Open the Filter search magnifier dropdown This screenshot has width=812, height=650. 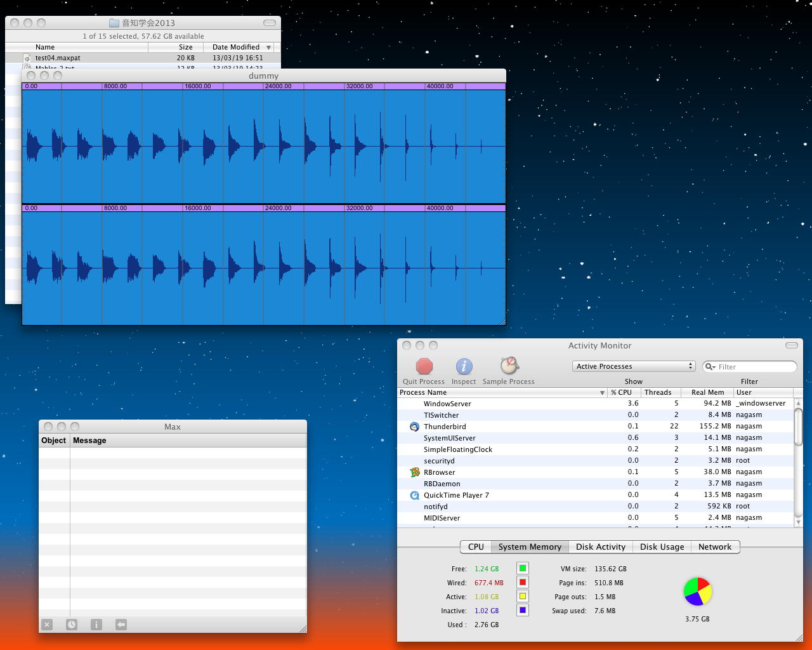(711, 367)
